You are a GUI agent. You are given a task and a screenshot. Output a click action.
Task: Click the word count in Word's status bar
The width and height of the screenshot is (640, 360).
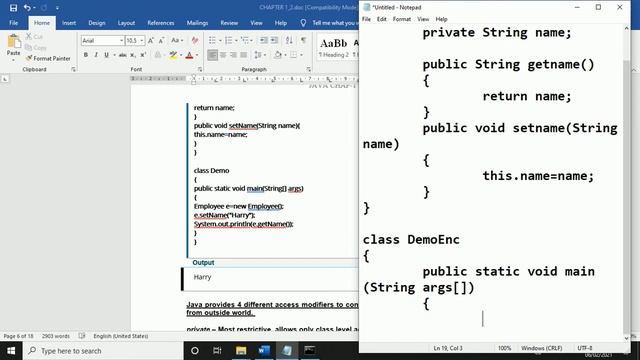(x=56, y=336)
